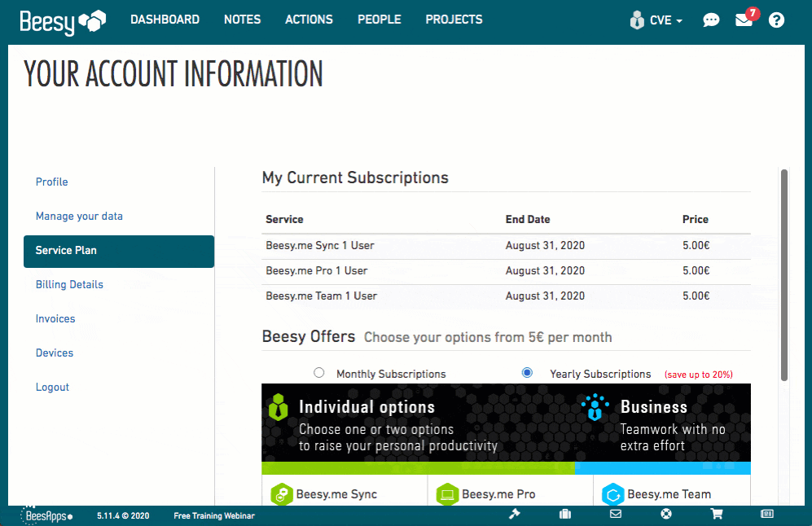The image size is (812, 526).
Task: Expand the CVE account dropdown arrow
Action: [679, 21]
